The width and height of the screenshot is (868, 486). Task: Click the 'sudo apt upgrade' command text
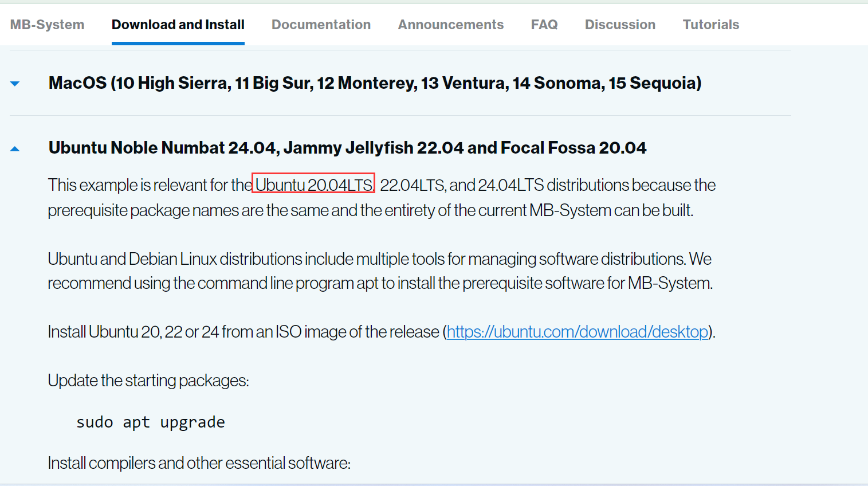pyautogui.click(x=151, y=422)
